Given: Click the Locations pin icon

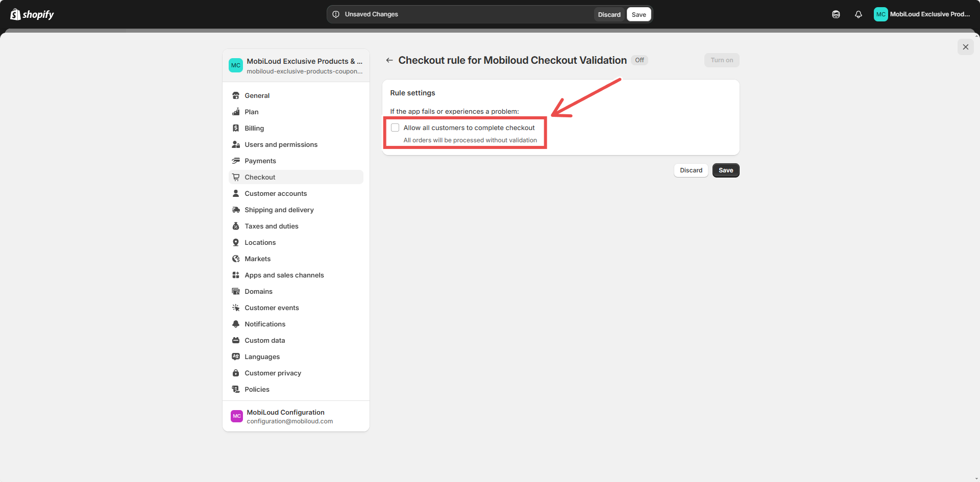Looking at the screenshot, I should click(x=236, y=242).
